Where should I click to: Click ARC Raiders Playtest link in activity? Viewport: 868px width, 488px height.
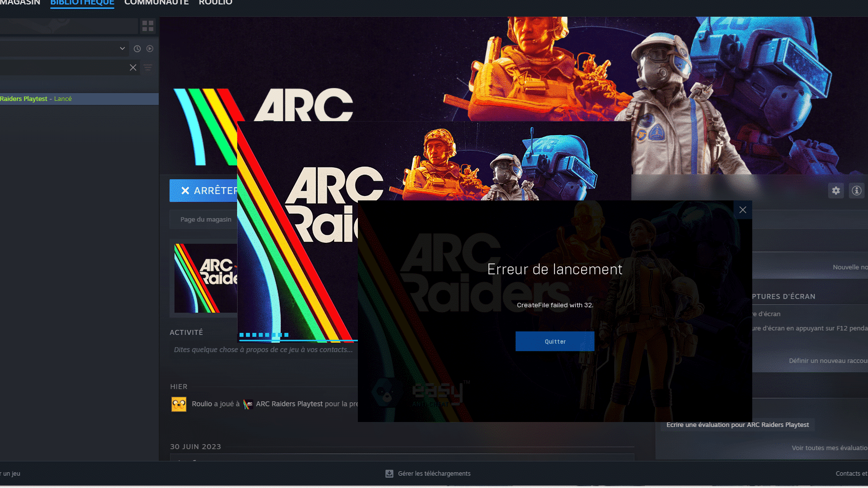pos(289,404)
